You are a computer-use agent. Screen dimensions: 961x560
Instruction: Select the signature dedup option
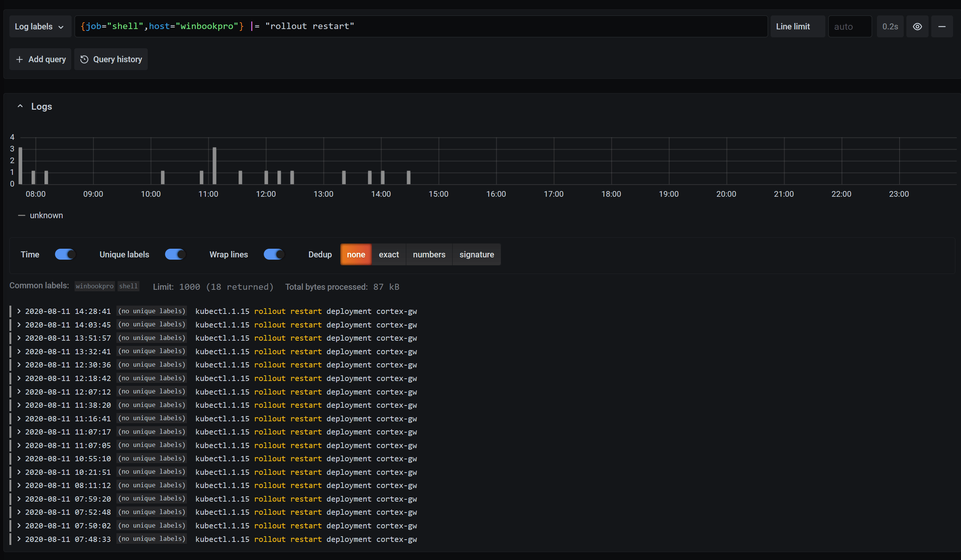pyautogui.click(x=476, y=254)
